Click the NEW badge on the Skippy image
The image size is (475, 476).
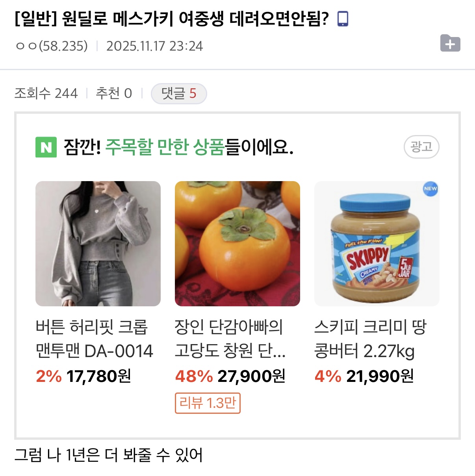point(430,189)
